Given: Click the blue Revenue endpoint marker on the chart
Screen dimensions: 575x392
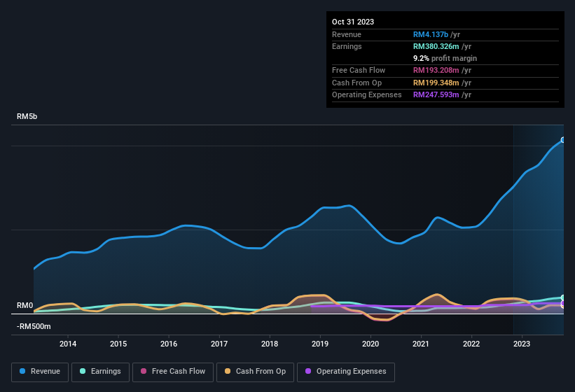Looking at the screenshot, I should (x=562, y=140).
